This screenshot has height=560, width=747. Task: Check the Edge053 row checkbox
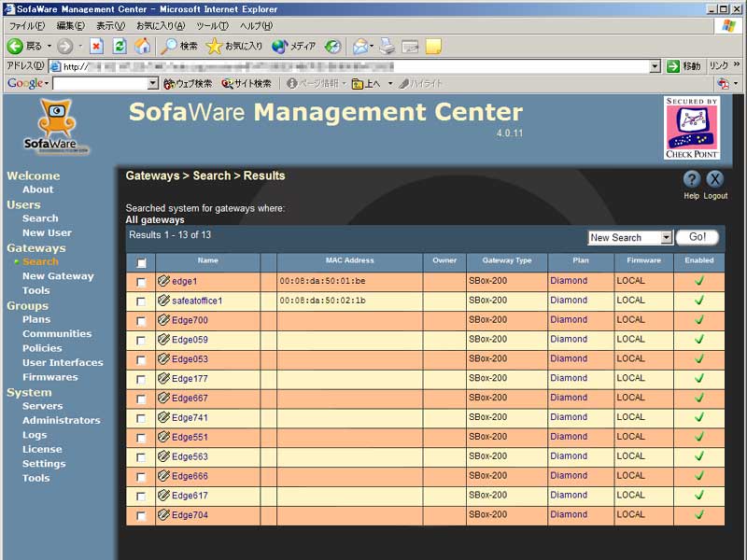pyautogui.click(x=141, y=360)
